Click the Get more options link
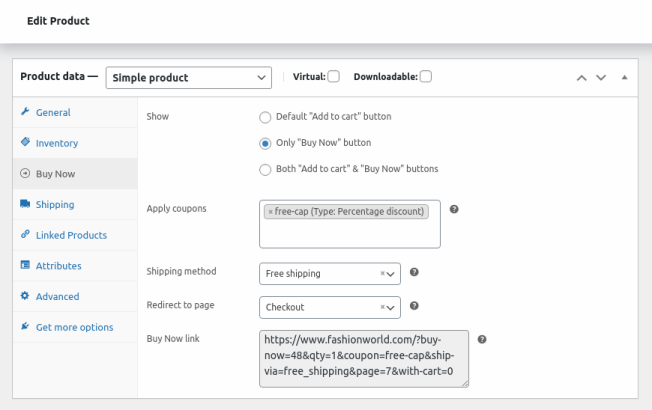 coord(74,327)
